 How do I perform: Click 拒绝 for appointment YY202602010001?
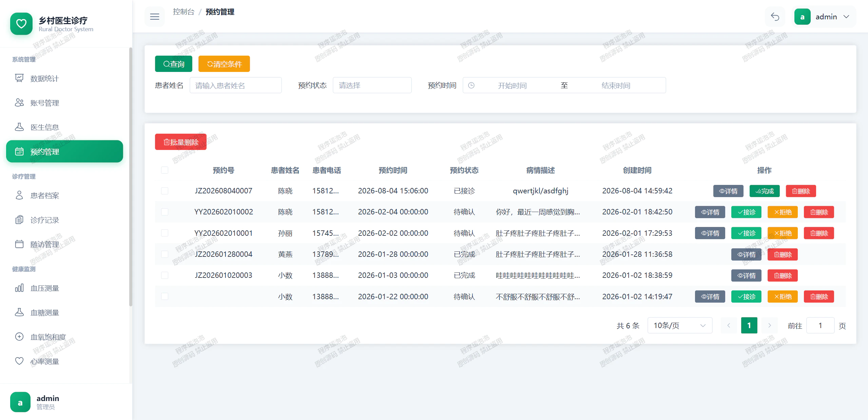pyautogui.click(x=783, y=233)
